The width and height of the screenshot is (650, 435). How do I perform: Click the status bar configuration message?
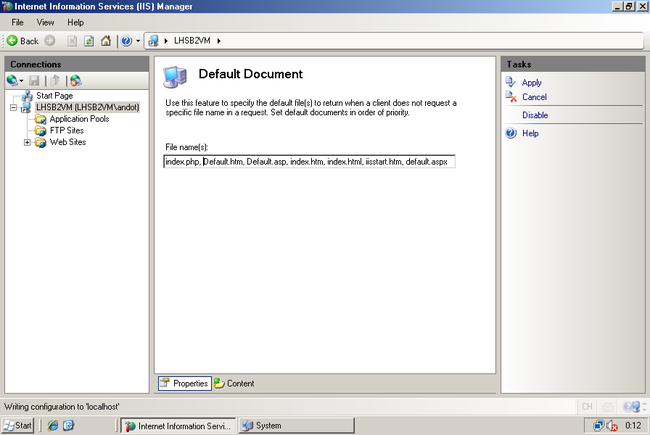(61, 407)
